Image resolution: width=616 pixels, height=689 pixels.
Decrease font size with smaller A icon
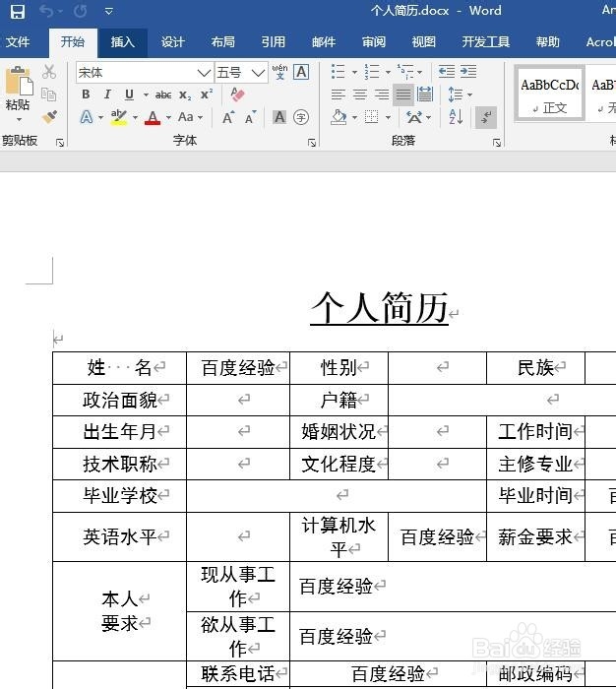pos(251,118)
